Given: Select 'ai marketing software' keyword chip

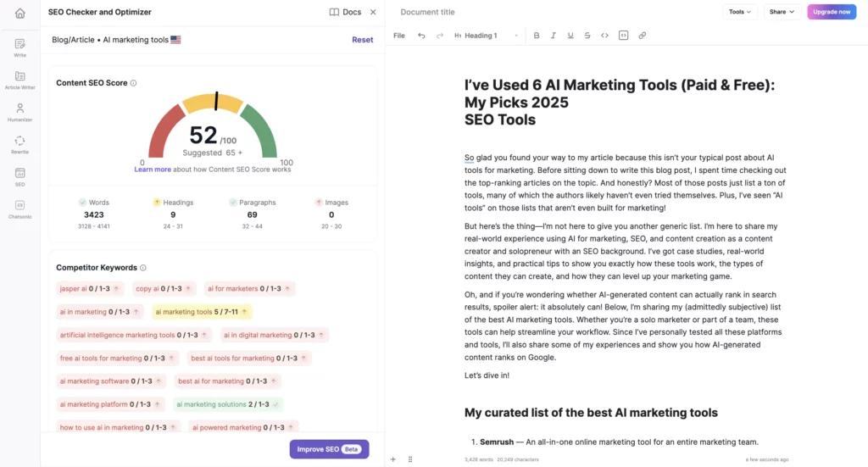Looking at the screenshot, I should (111, 381).
